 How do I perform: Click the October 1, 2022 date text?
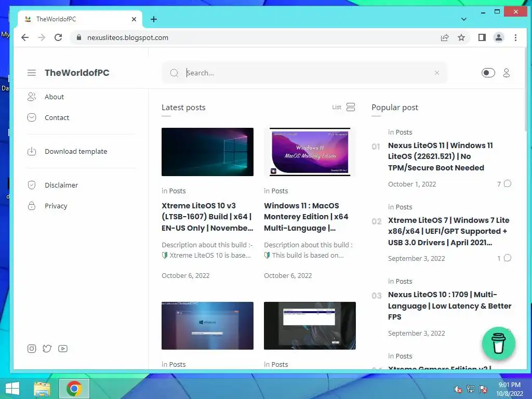point(412,184)
